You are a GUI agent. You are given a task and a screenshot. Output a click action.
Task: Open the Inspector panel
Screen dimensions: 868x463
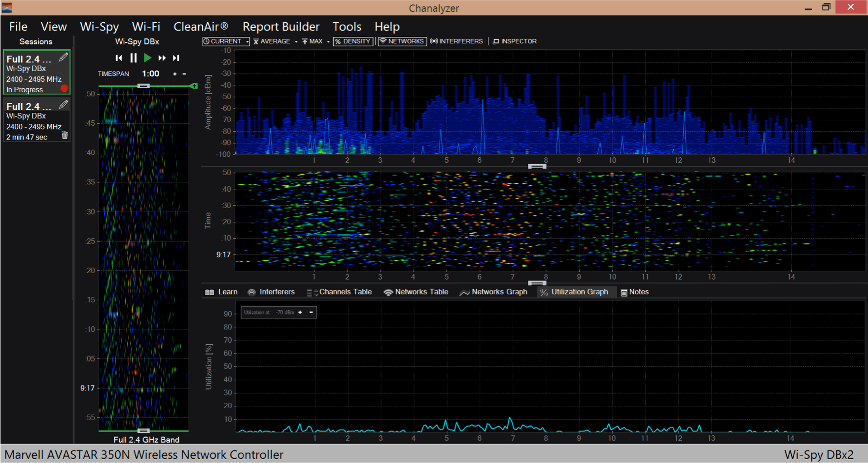(x=515, y=41)
